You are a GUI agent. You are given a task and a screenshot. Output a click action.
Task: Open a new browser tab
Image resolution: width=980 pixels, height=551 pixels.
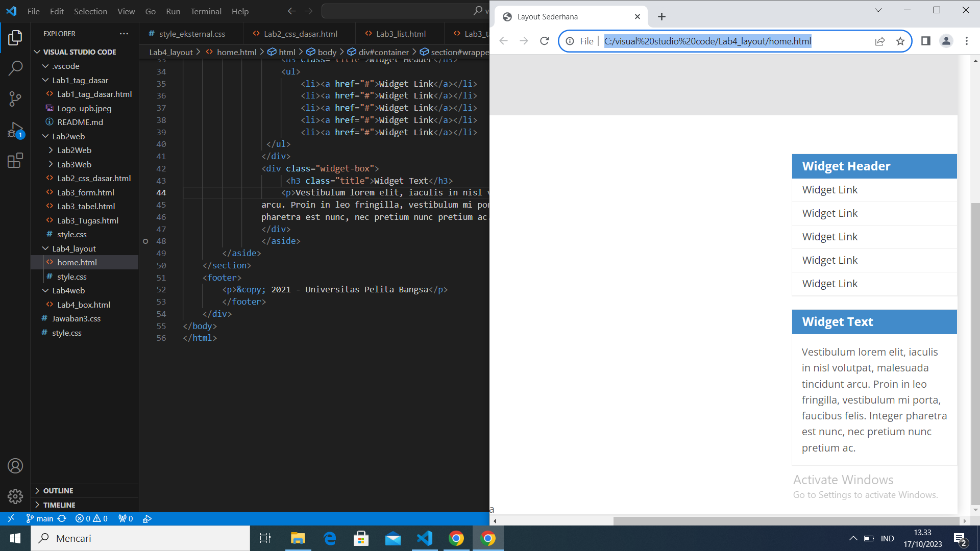pos(661,16)
